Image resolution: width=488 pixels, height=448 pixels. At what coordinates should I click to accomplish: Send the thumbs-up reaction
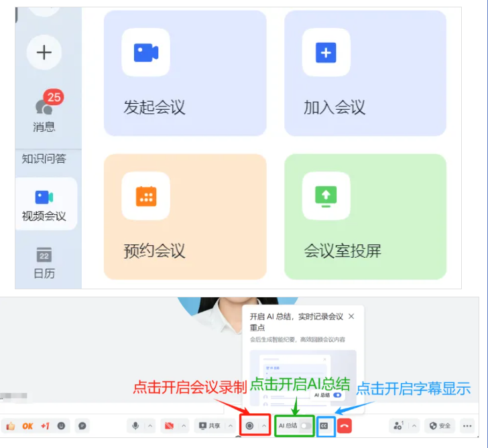11,425
